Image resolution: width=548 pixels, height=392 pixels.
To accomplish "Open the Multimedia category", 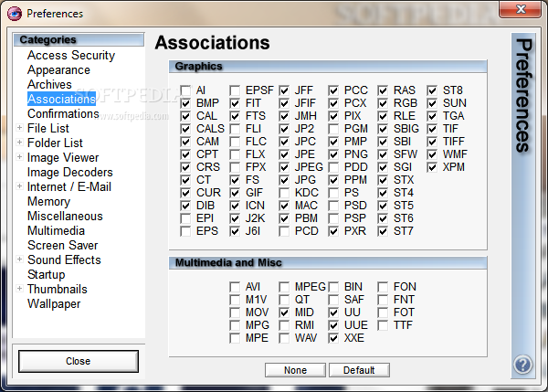I will tap(57, 231).
